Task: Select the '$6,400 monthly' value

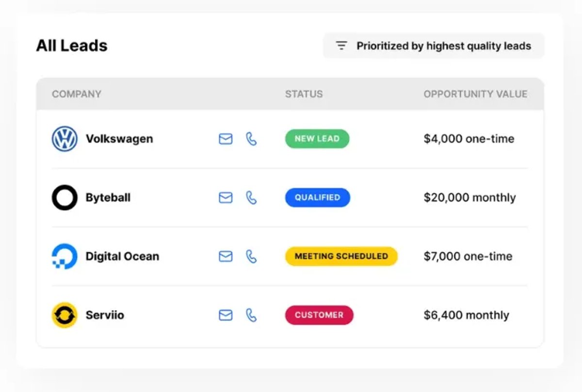Action: click(x=467, y=315)
